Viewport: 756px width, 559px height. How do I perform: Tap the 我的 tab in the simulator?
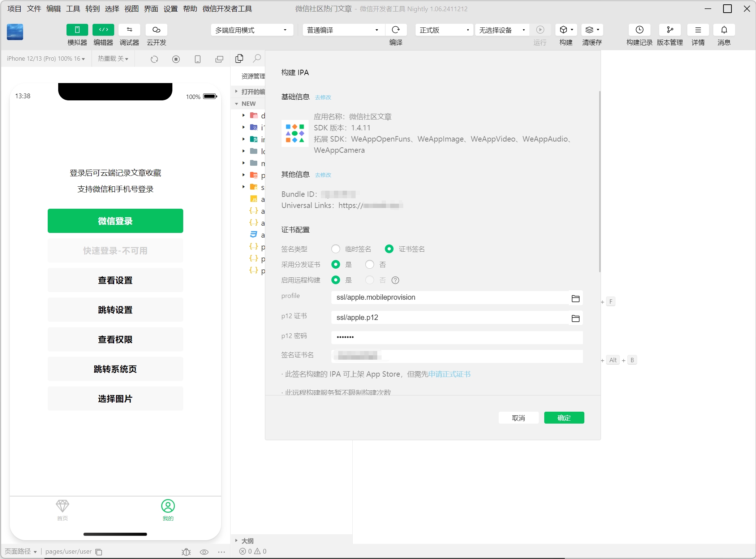(x=168, y=510)
